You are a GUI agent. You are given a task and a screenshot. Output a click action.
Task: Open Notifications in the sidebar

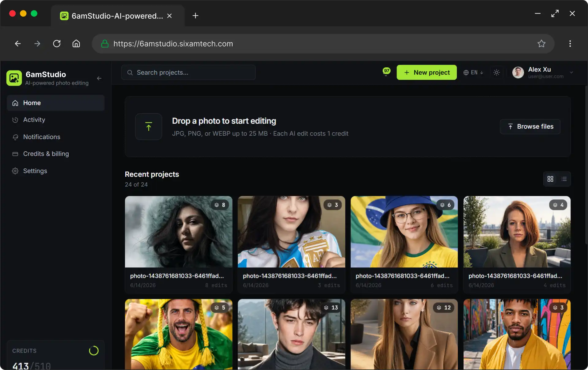(55, 137)
